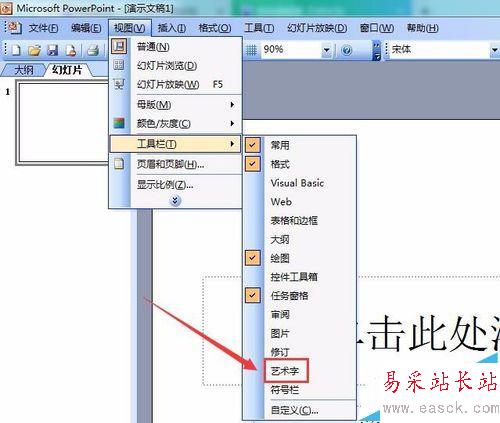Click the zoom percentage field

pos(291,50)
